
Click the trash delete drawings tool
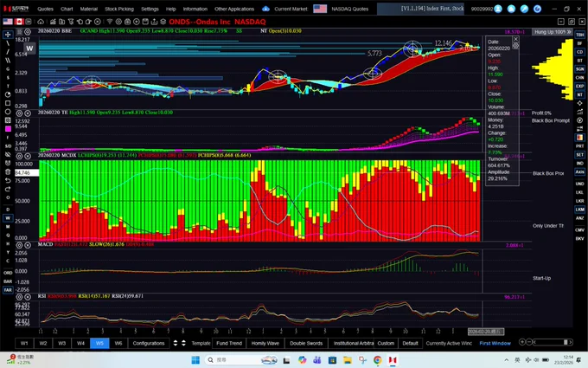click(8, 171)
